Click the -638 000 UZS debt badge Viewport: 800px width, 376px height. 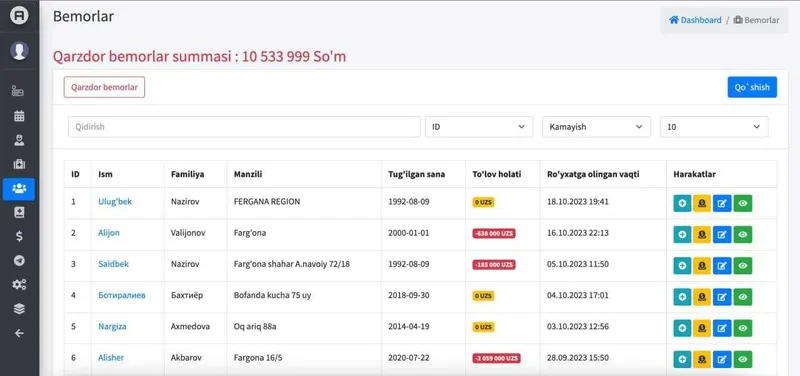click(x=494, y=234)
